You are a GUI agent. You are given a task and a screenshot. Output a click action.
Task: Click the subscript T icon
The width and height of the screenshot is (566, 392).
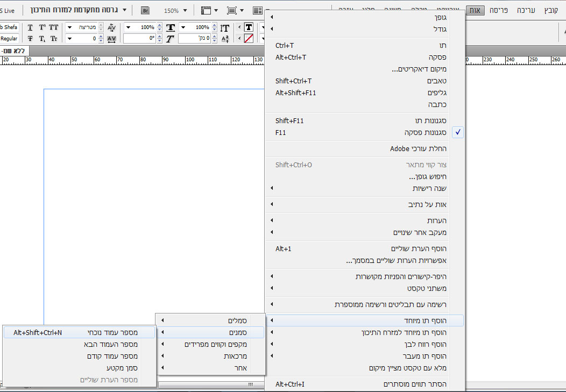(x=42, y=38)
